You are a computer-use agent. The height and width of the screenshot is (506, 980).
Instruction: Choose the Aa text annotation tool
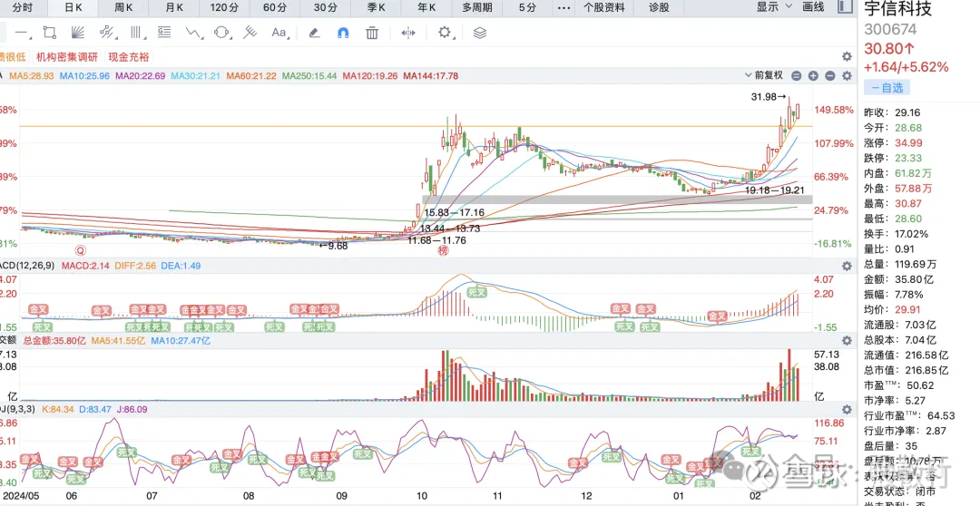[279, 33]
